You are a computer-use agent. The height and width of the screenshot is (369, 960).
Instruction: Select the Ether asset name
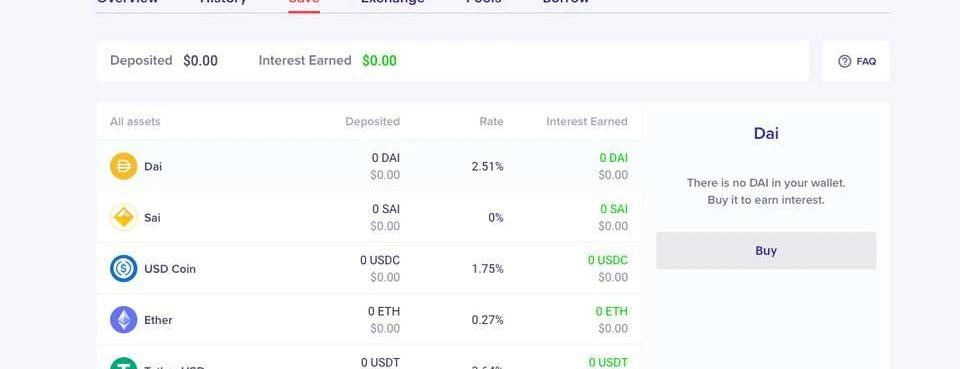tap(158, 320)
